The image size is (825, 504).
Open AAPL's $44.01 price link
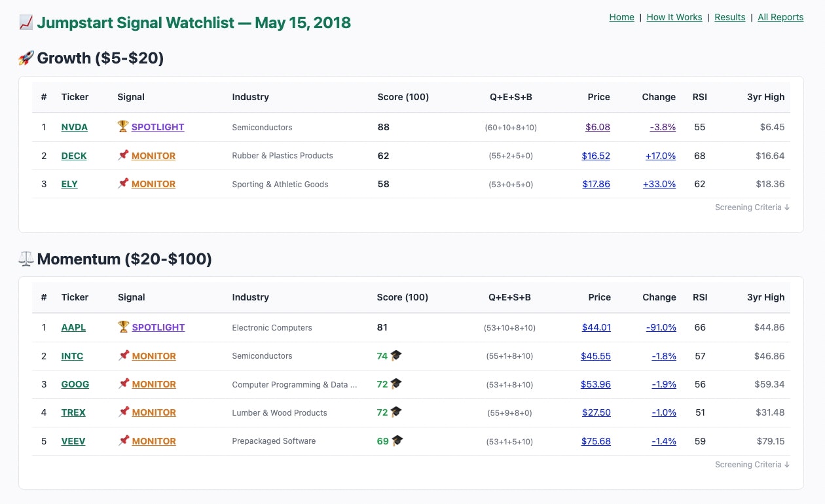(x=596, y=327)
